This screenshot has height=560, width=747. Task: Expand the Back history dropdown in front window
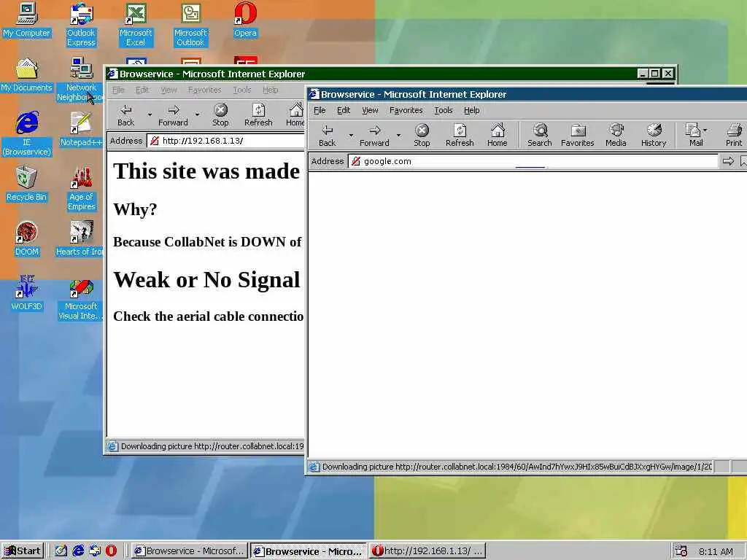point(351,135)
